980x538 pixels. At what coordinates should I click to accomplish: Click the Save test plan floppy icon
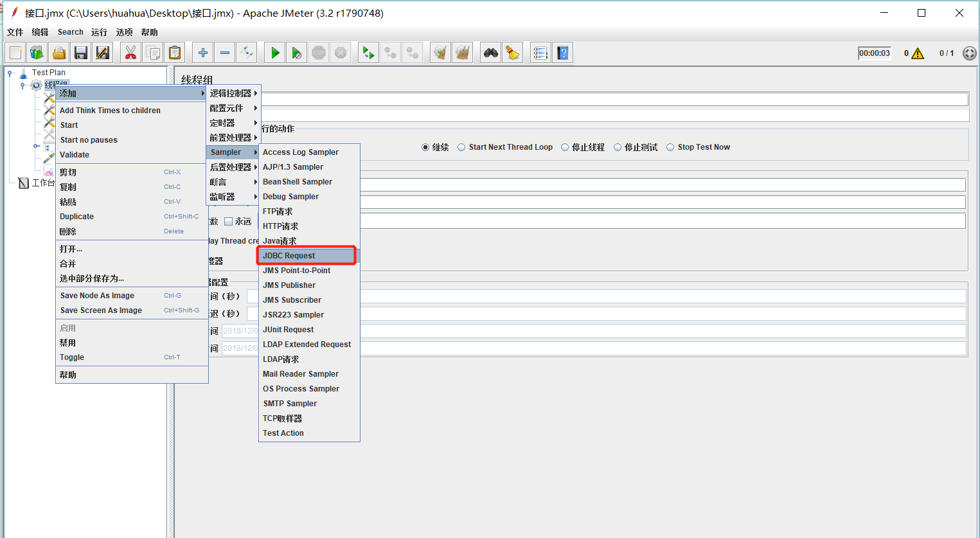[81, 53]
